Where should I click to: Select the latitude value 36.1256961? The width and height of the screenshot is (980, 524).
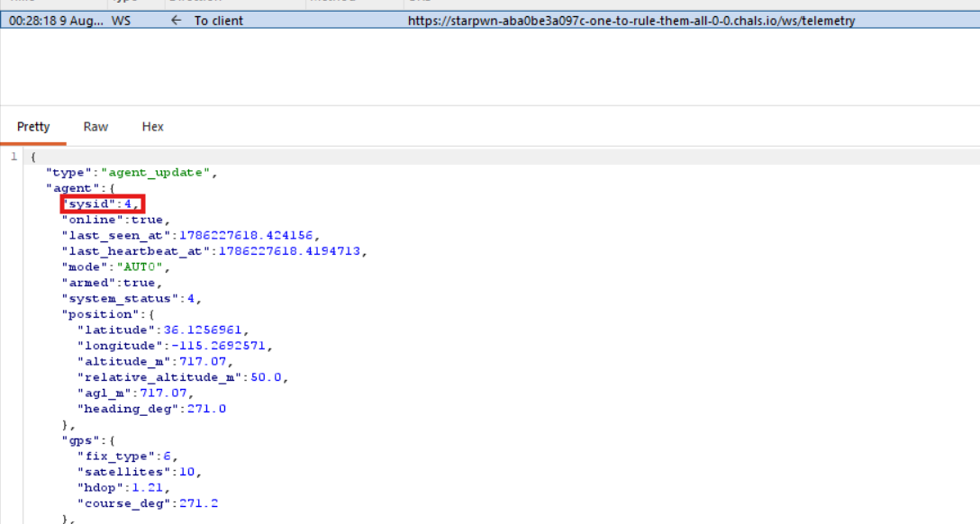[x=203, y=330]
